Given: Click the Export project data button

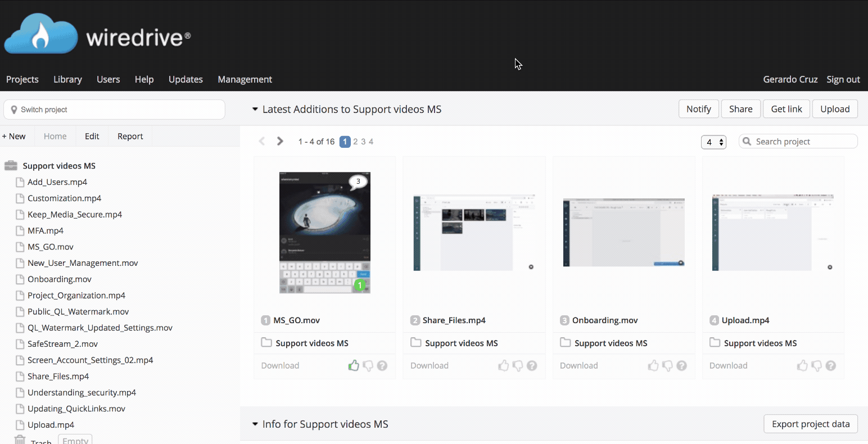Looking at the screenshot, I should 810,424.
